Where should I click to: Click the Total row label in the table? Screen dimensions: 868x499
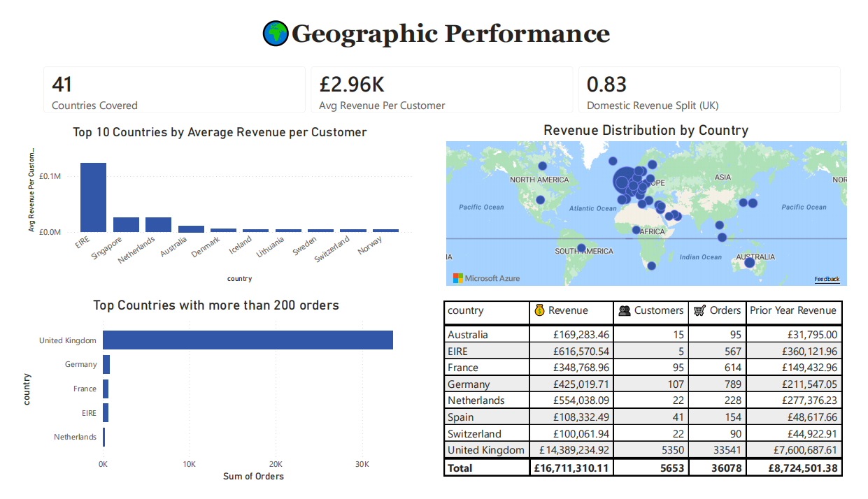click(x=460, y=468)
